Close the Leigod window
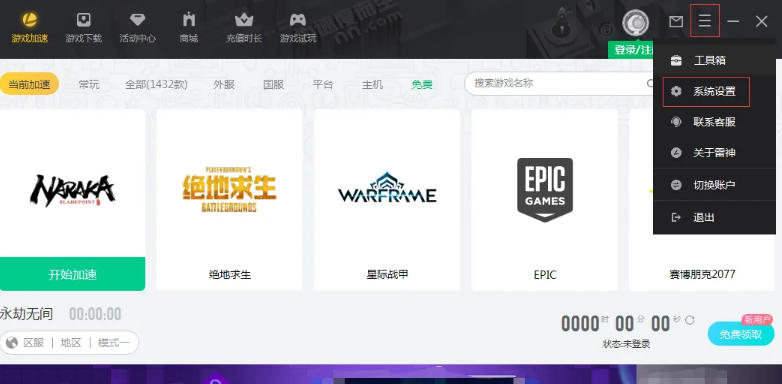 (761, 21)
